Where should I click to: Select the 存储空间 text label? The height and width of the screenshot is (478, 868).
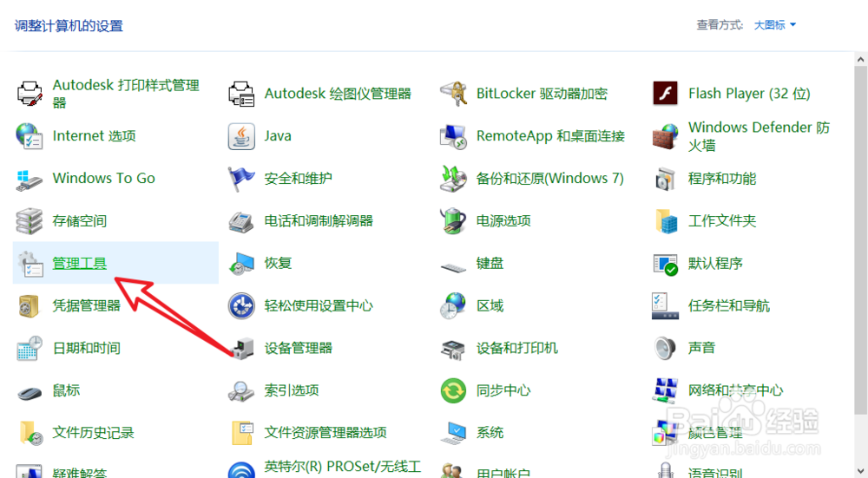(x=80, y=220)
